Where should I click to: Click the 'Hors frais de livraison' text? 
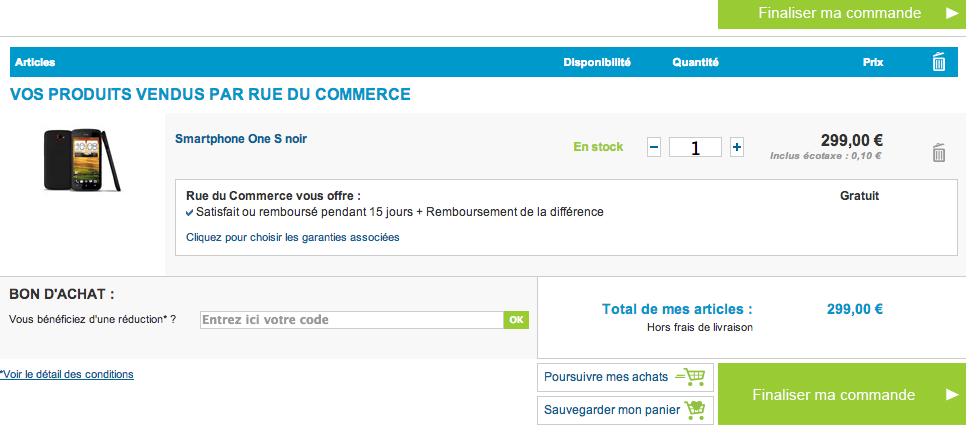[x=700, y=328]
